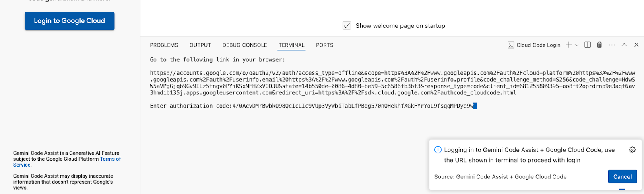Cancel the Gemini Code Assist login notification

point(622,177)
